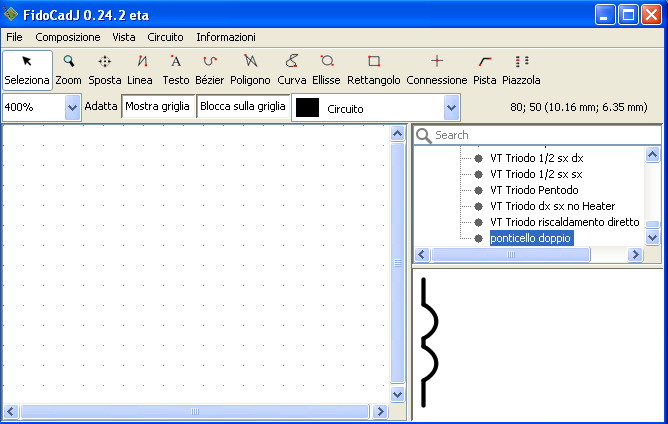The width and height of the screenshot is (668, 424).
Task: Activate the Bézier curve tool
Action: pyautogui.click(x=209, y=69)
